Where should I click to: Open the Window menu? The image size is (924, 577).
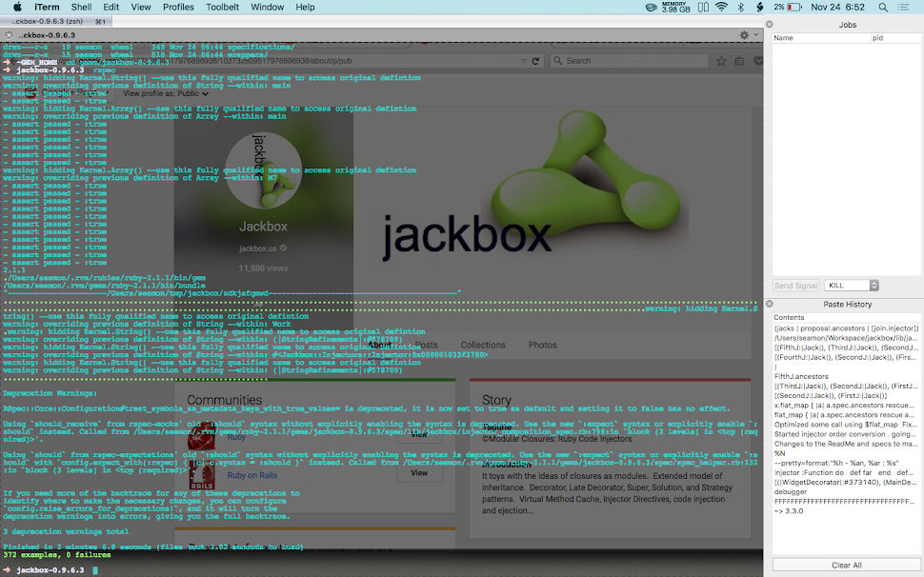267,7
